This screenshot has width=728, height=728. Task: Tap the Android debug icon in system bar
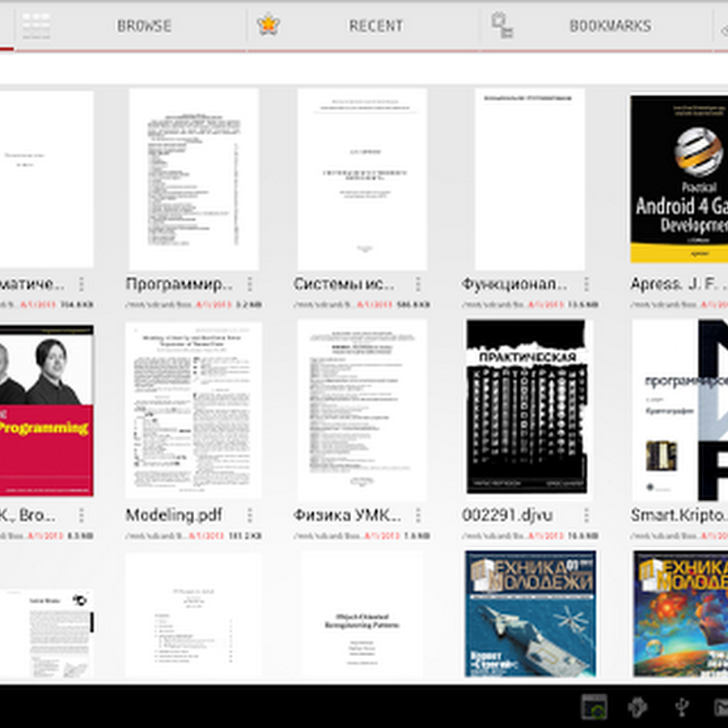coord(638,707)
